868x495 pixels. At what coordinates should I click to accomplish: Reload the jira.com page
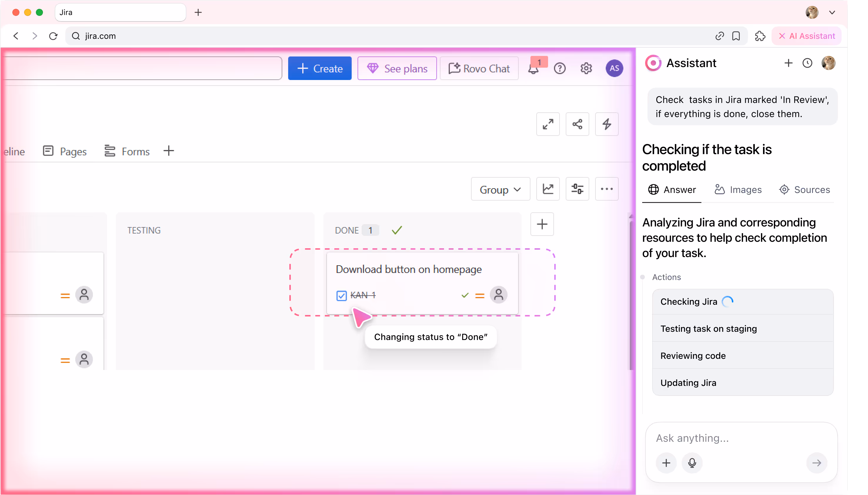click(x=53, y=36)
